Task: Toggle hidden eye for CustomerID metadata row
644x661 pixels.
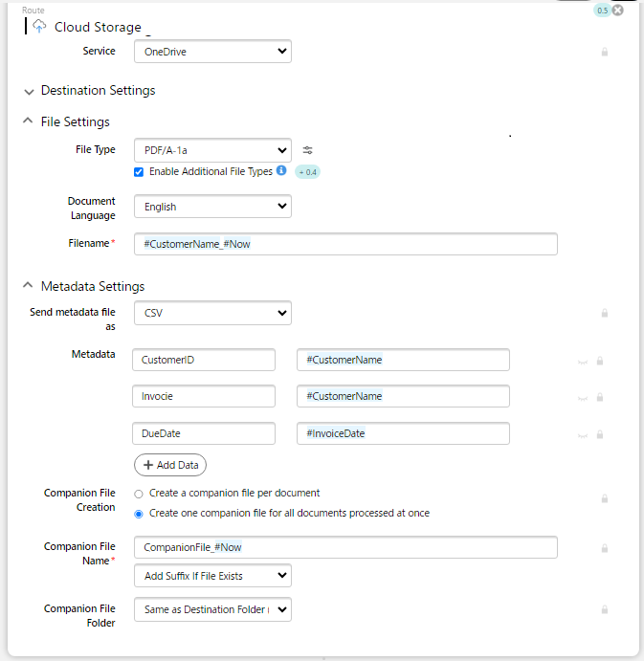Action: 583,362
